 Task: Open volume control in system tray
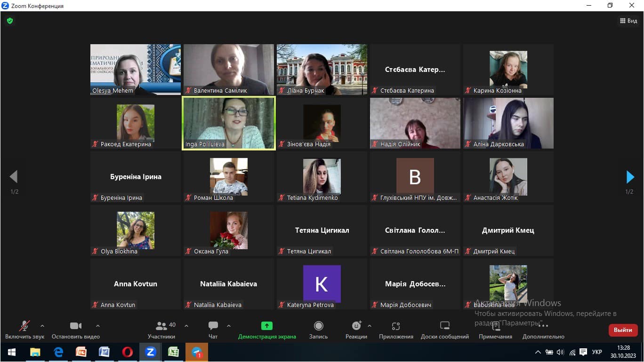560,352
